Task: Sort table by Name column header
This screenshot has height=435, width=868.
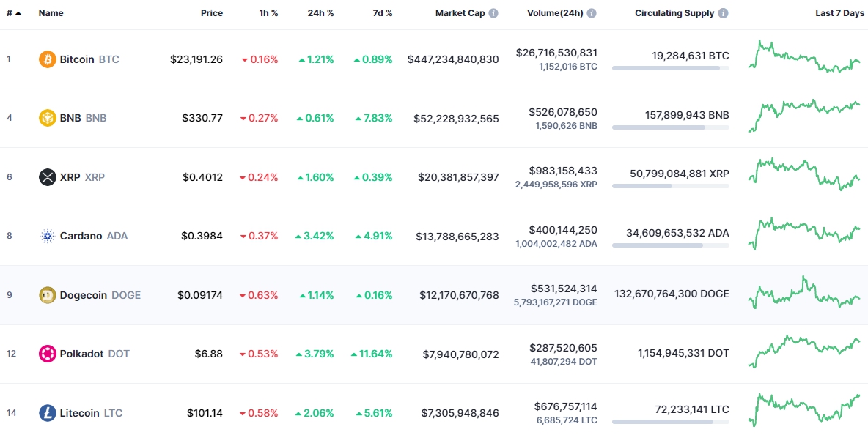Action: click(51, 13)
